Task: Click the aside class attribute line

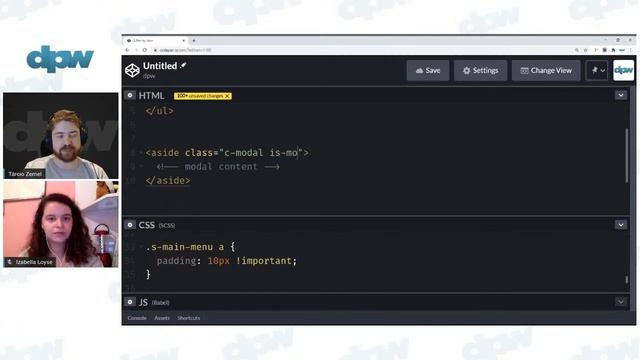Action: (227, 153)
